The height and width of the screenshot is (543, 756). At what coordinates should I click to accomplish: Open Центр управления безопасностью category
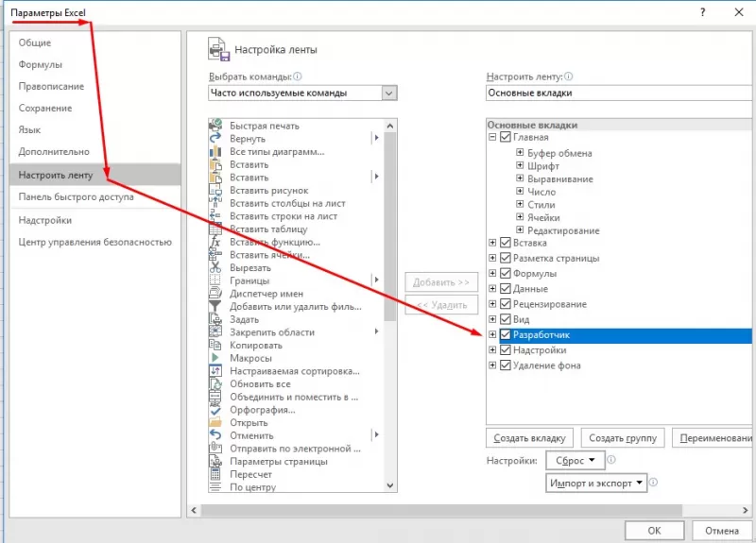(95, 242)
